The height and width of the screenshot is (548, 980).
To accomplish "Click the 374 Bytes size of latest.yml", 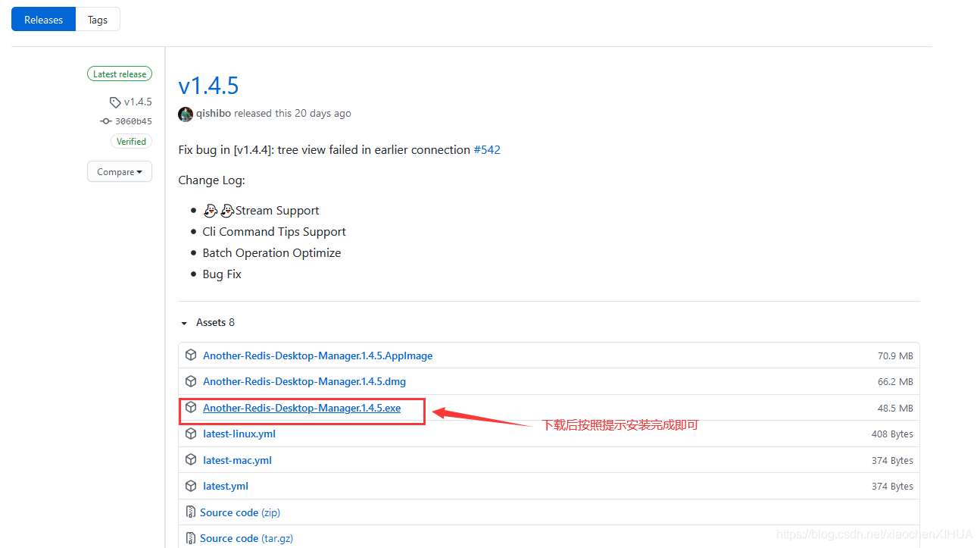I will (x=892, y=487).
